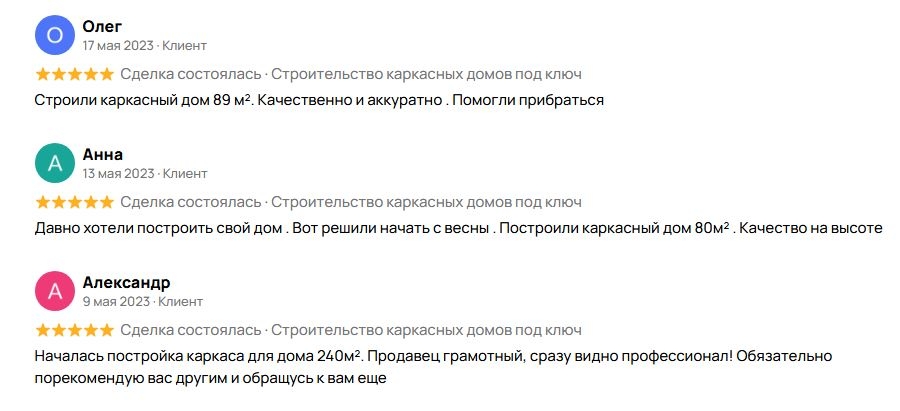Open service link in Anna's review
900x411 pixels.
426,202
